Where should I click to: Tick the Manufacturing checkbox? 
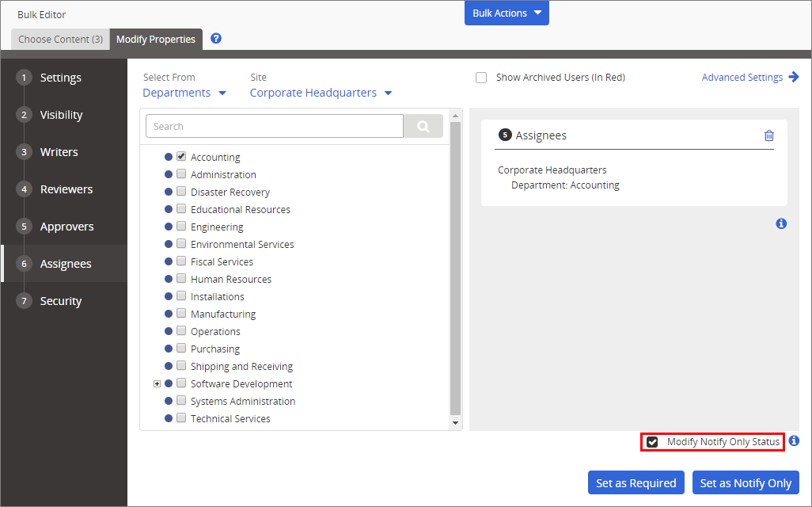(181, 313)
